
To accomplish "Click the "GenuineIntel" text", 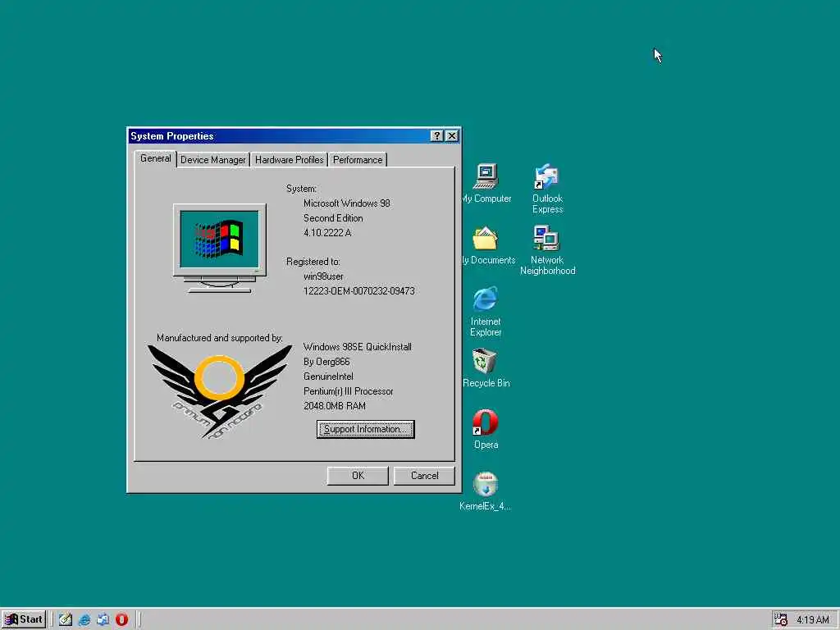I will point(328,377).
